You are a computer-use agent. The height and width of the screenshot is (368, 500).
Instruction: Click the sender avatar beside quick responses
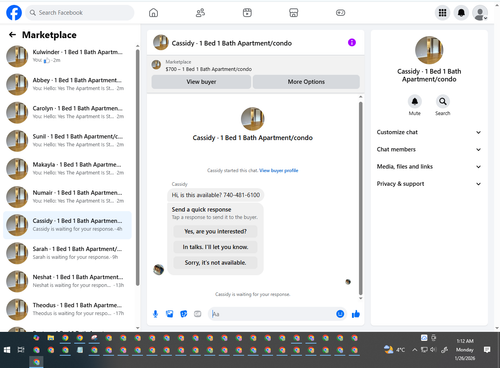(158, 269)
